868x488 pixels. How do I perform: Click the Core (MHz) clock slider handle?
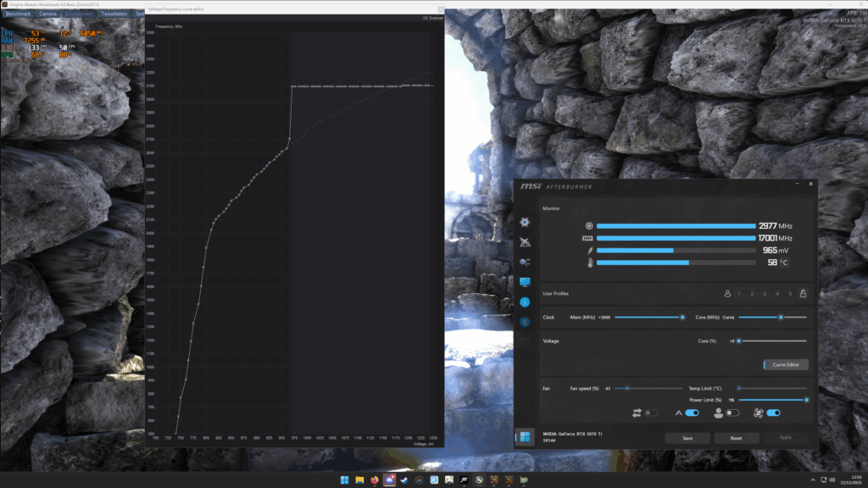[x=781, y=318]
